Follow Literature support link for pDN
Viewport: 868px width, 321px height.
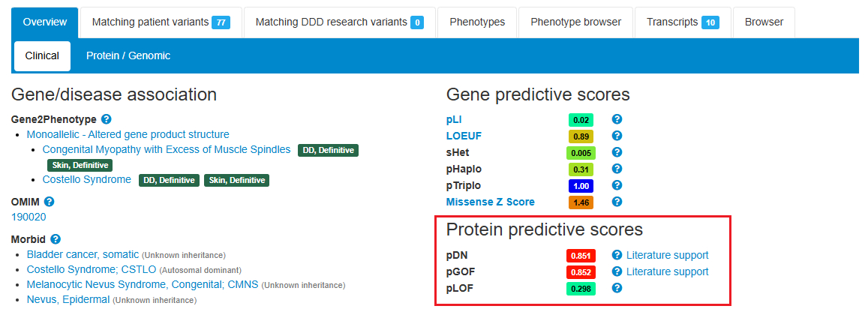pyautogui.click(x=667, y=255)
